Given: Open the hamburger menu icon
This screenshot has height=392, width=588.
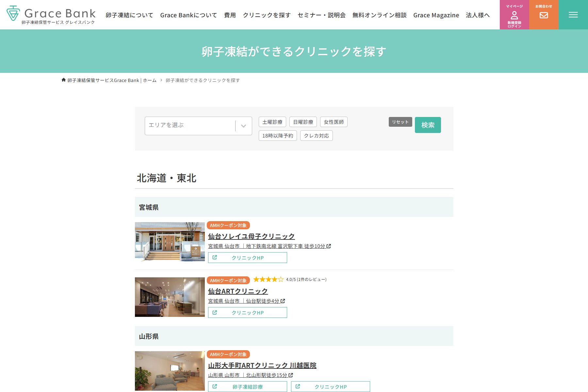Looking at the screenshot, I should pyautogui.click(x=573, y=15).
